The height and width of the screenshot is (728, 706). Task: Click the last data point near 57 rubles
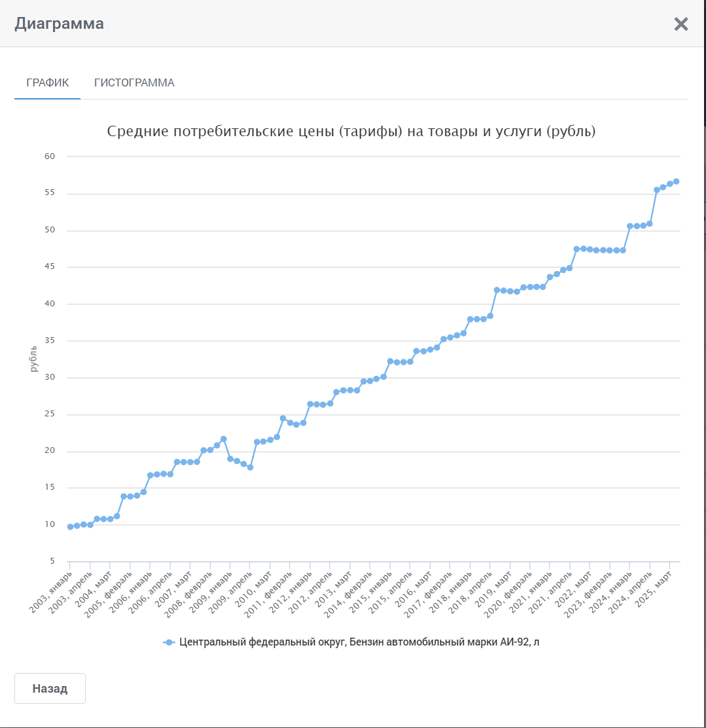coord(677,181)
